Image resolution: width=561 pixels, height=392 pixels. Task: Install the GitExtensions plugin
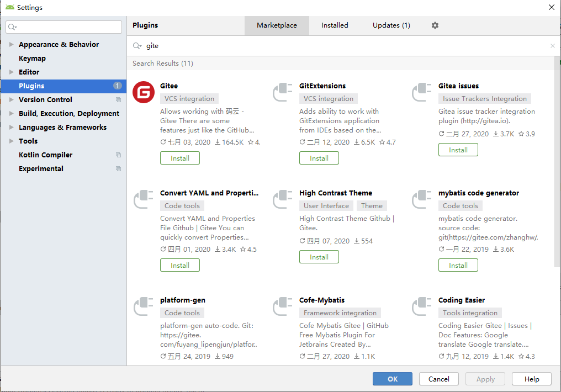point(319,158)
